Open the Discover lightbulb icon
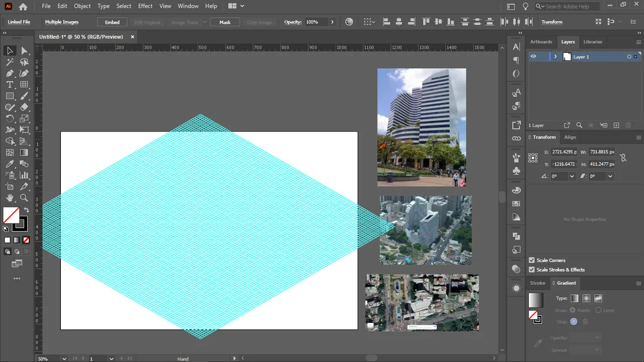The image size is (644, 362). (x=525, y=7)
